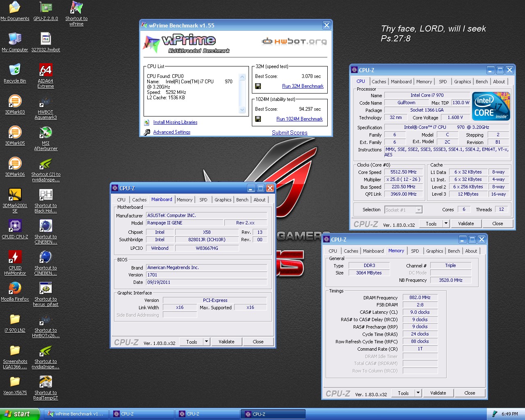Click the Rampage II GENE model field
The width and height of the screenshot is (525, 420).
point(185,223)
